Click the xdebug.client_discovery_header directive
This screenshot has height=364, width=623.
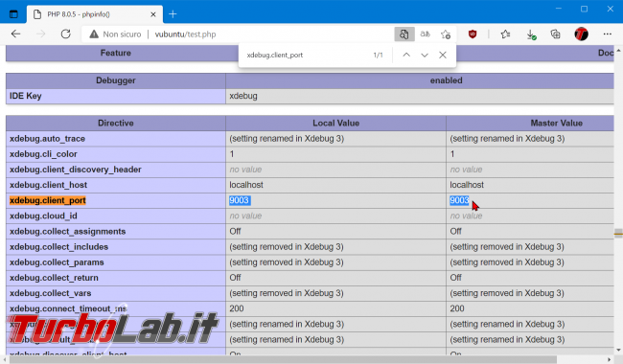pyautogui.click(x=76, y=170)
